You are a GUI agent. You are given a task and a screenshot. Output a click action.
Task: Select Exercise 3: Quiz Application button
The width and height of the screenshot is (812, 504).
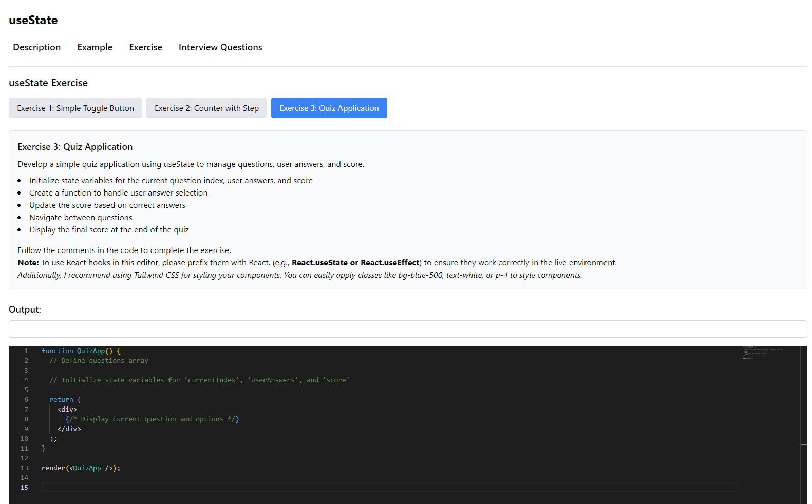click(x=329, y=108)
